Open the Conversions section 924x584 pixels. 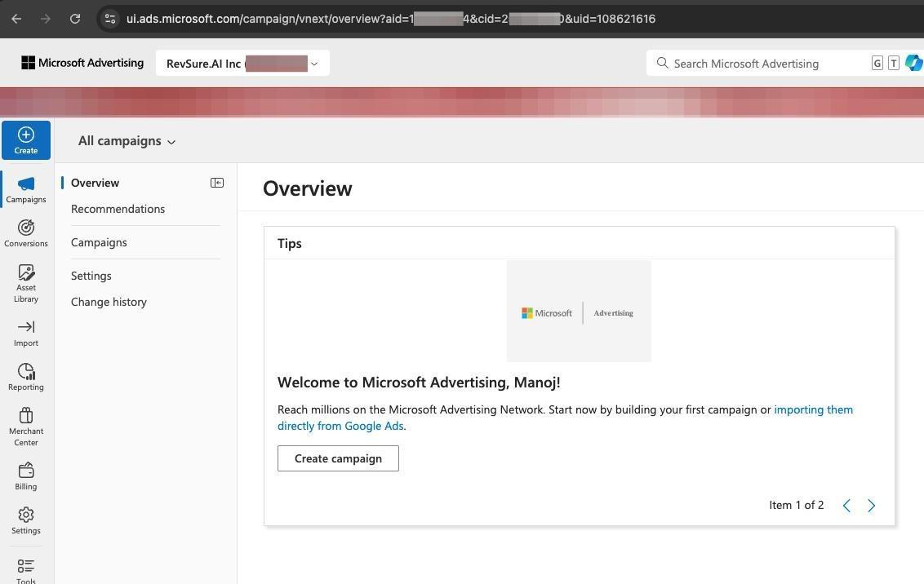tap(26, 233)
